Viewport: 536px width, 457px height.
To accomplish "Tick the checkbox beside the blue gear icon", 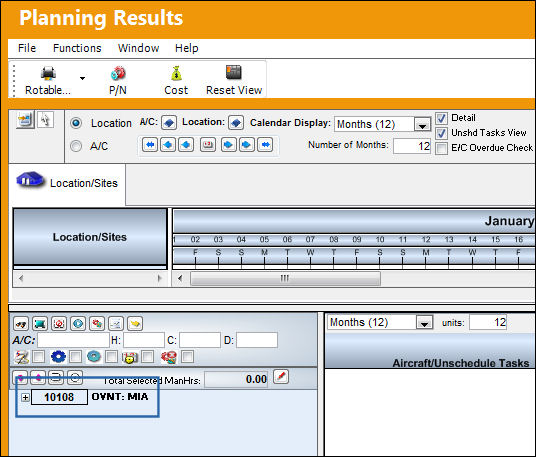I will (x=75, y=357).
